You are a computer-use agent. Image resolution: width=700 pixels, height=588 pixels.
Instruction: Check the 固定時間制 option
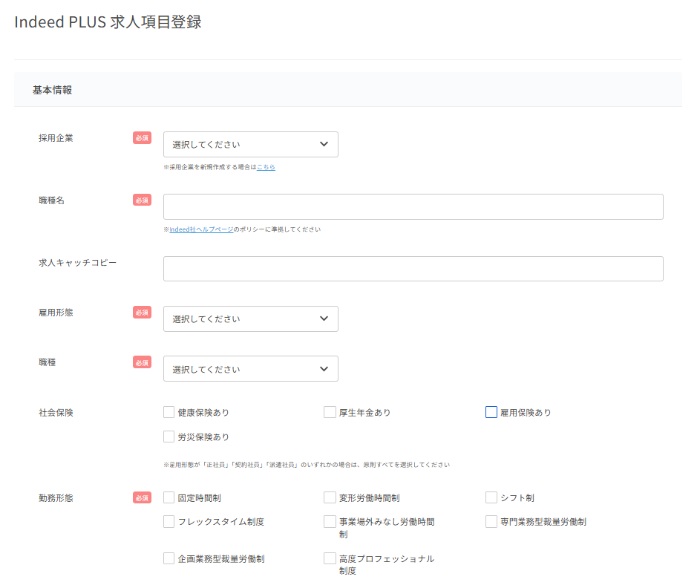169,497
